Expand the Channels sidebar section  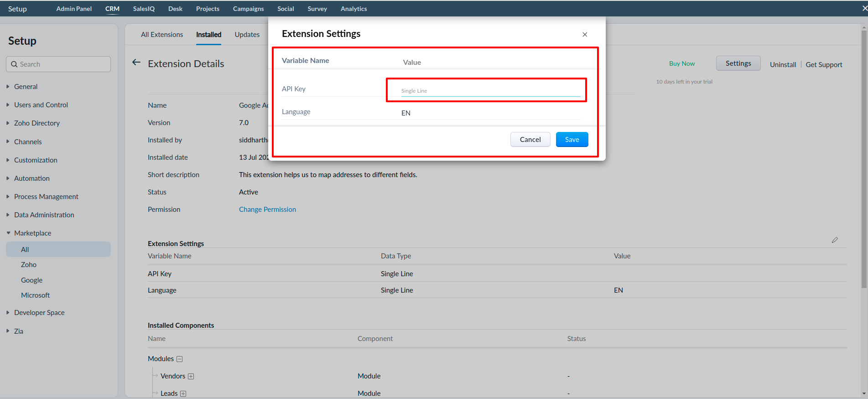coord(8,142)
